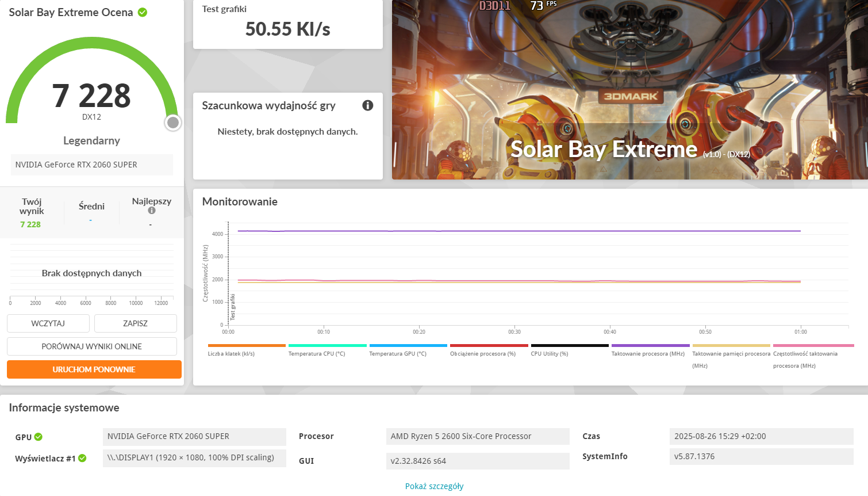Viewport: 868px width, 496px height.
Task: Expand system details with Pokaż szczegóły
Action: pos(434,486)
